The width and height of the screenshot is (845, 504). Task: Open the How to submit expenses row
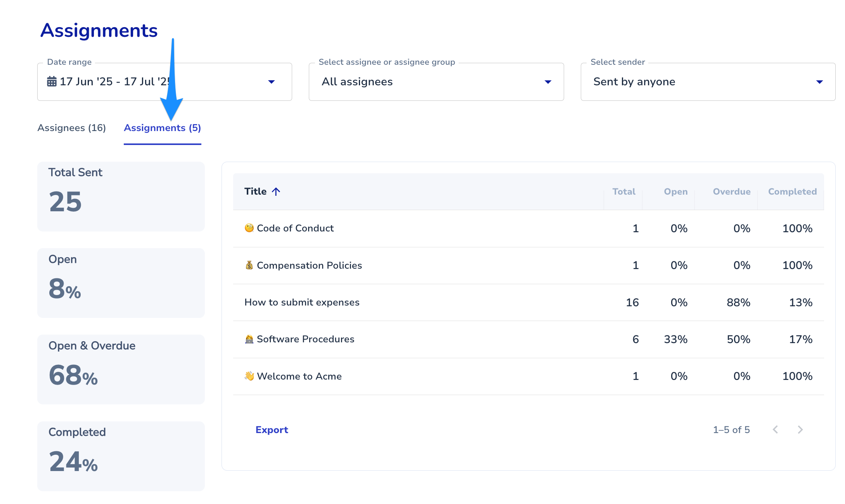click(x=302, y=302)
